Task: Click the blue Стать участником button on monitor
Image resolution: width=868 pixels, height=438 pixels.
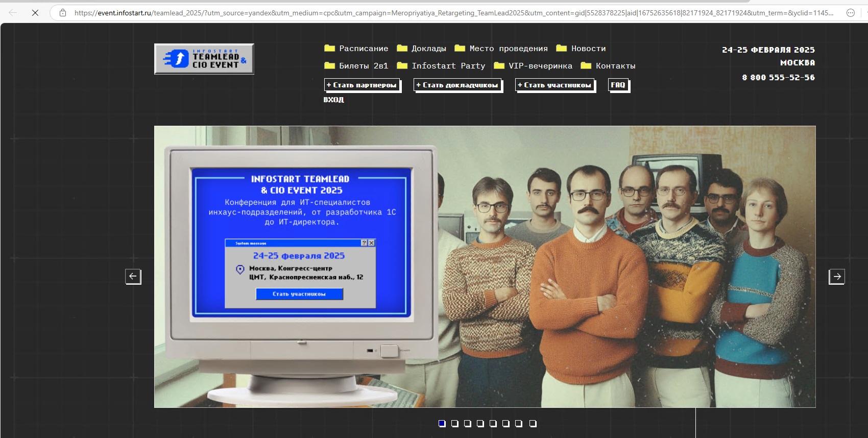Action: coord(299,294)
